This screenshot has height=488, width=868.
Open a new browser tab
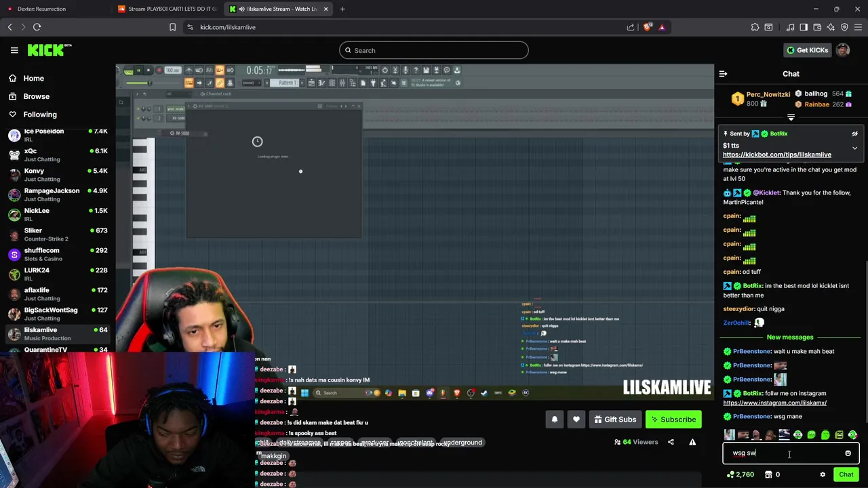tap(342, 9)
